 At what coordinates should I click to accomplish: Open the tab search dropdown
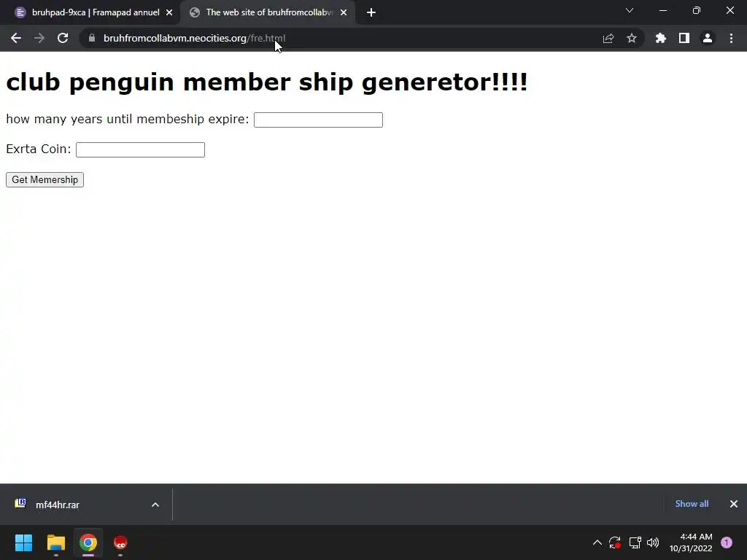[x=630, y=10]
